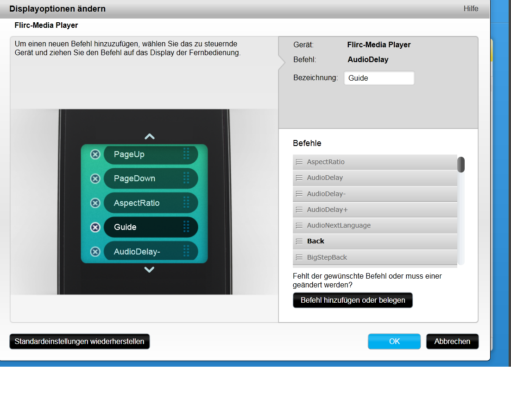Select BigStepBack in the Befehle list

pyautogui.click(x=375, y=257)
